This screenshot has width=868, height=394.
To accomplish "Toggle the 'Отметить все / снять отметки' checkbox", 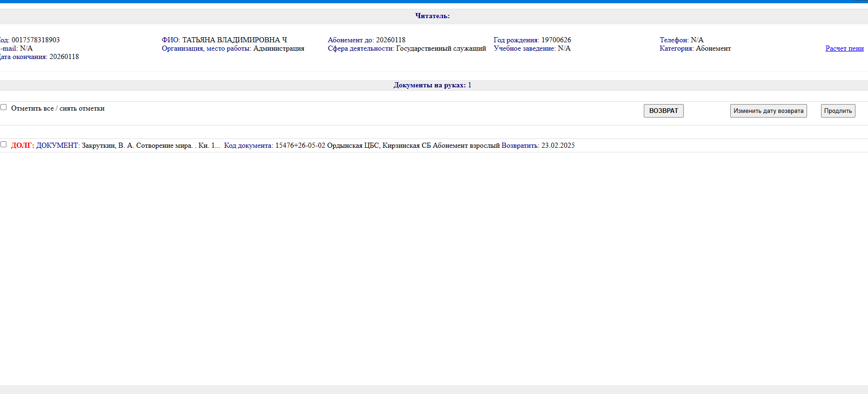I will pos(4,107).
